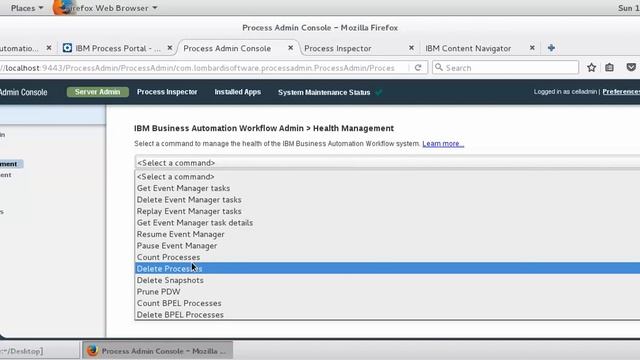Image resolution: width=640 pixels, height=360 pixels.
Task: Click Firefox icon in bottom taskbar
Action: click(x=92, y=351)
